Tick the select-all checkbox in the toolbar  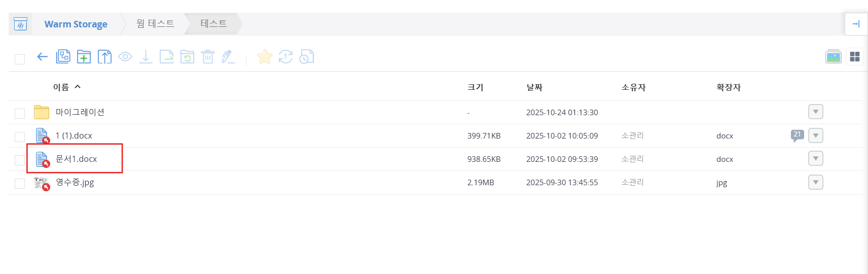point(20,59)
